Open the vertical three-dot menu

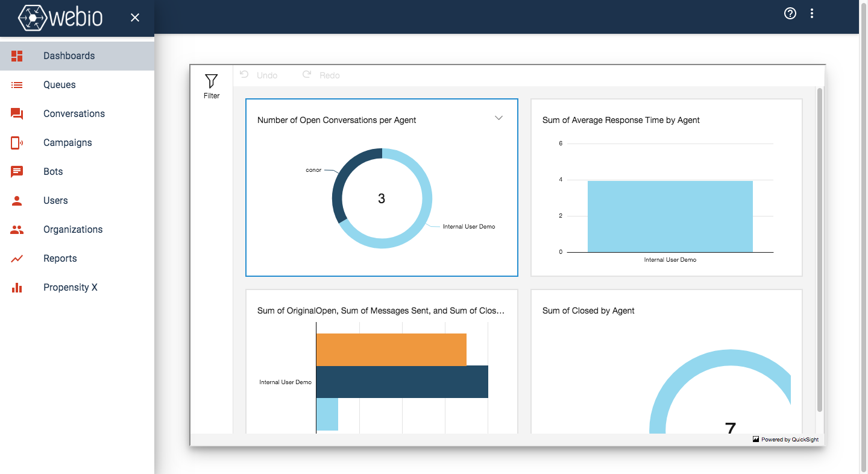(x=812, y=13)
